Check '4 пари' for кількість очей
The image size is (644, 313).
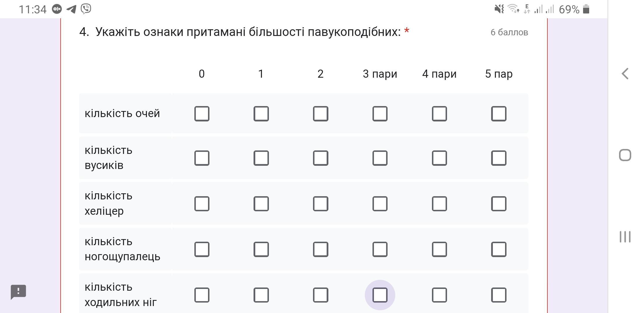click(x=439, y=114)
